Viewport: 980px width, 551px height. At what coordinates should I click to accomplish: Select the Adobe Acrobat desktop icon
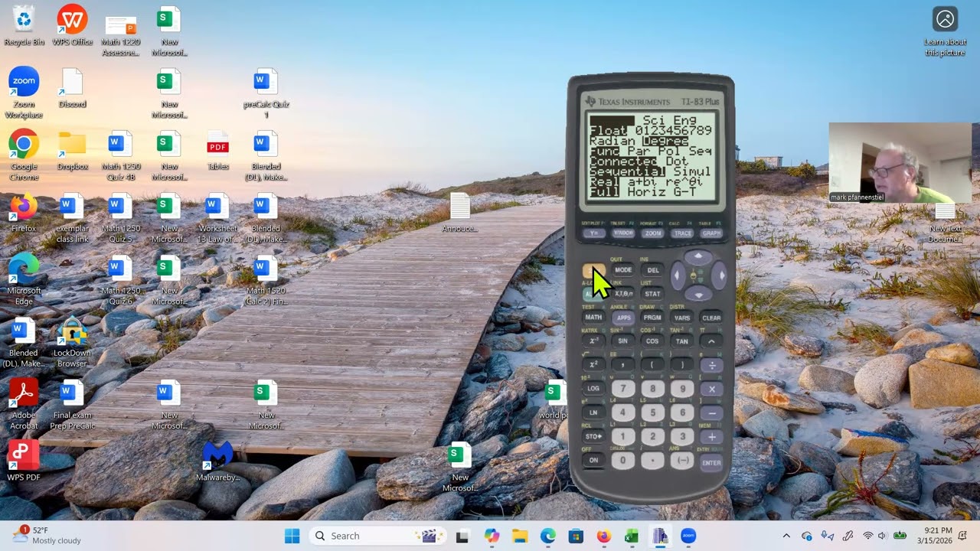tap(24, 404)
